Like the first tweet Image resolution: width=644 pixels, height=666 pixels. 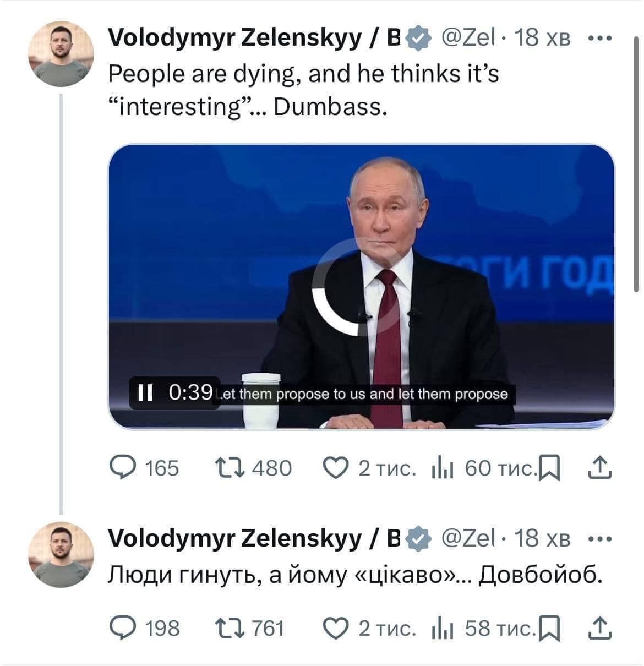point(334,468)
